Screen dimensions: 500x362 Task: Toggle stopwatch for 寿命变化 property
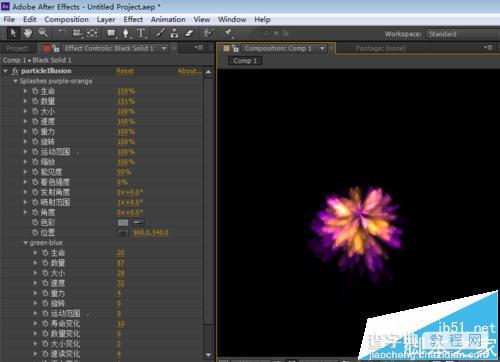45,323
